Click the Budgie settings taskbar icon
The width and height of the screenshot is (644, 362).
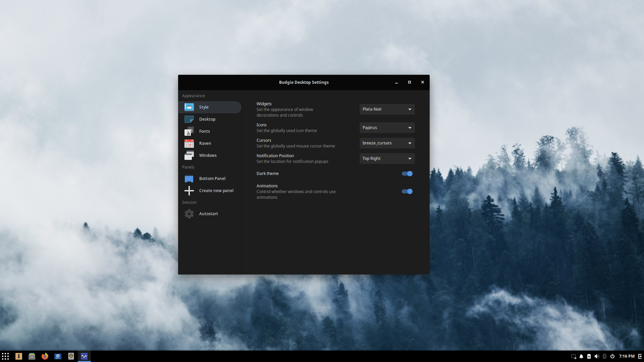tap(84, 356)
